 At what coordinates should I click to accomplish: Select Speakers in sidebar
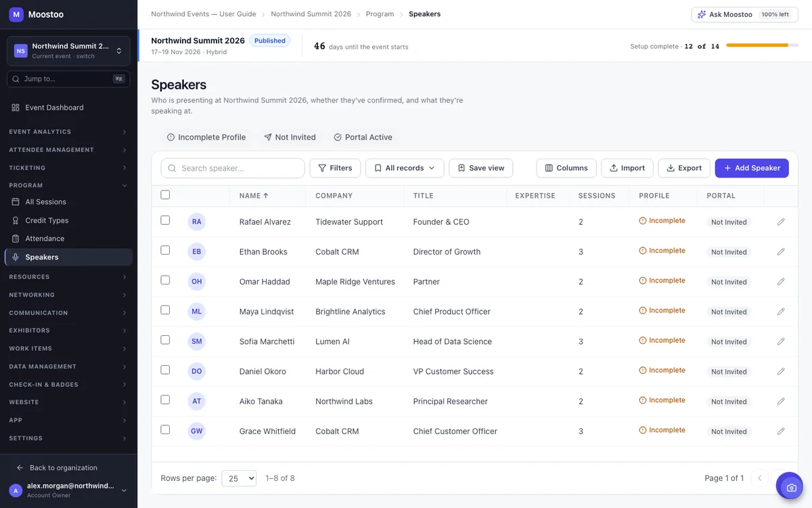click(68, 257)
